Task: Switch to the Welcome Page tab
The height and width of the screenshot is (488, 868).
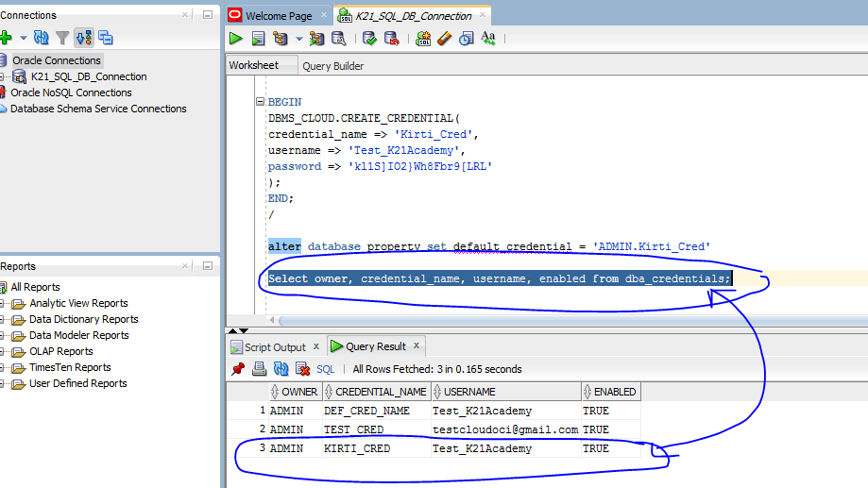Action: [279, 16]
